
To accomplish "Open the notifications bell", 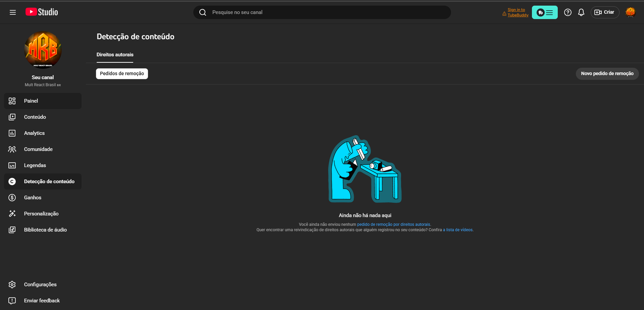I will tap(581, 12).
